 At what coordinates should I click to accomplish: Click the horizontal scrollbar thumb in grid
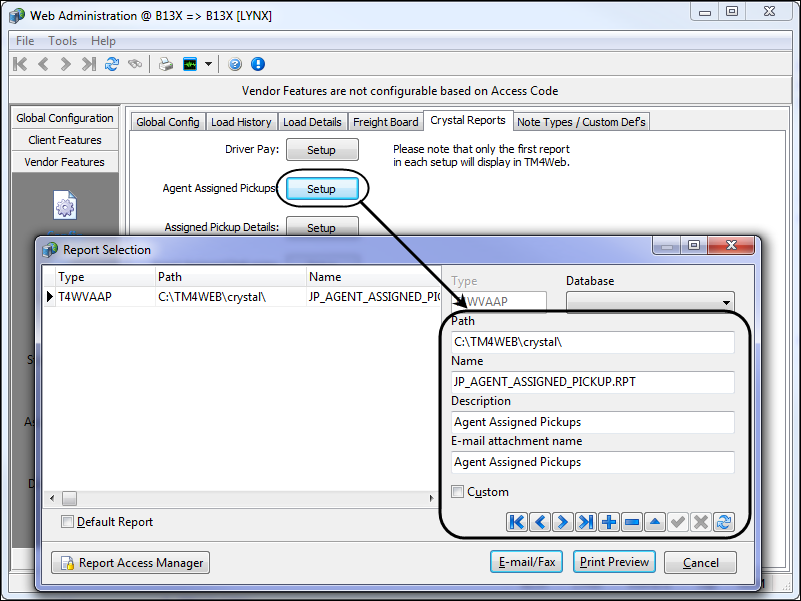coord(69,498)
